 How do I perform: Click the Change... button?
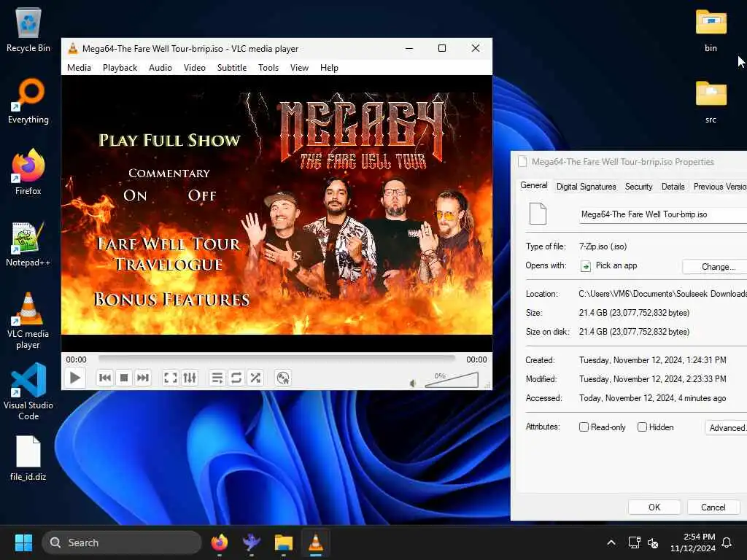[715, 267]
